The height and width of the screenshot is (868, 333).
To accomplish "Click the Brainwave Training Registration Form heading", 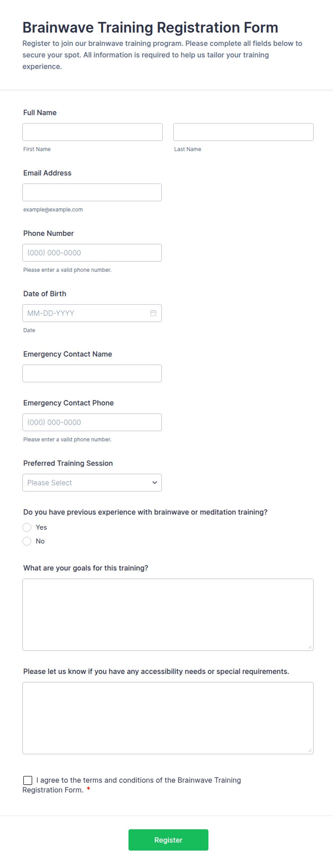I will pyautogui.click(x=150, y=28).
